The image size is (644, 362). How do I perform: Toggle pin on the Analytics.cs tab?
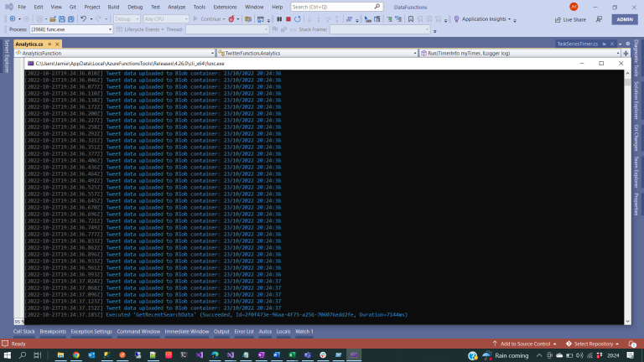click(49, 44)
